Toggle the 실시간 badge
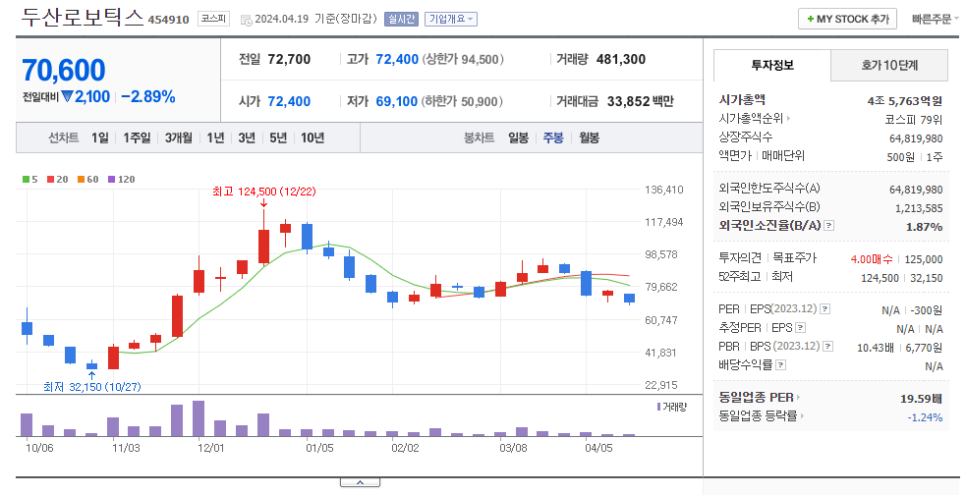Screen dimensions: 966x495 click(x=401, y=19)
